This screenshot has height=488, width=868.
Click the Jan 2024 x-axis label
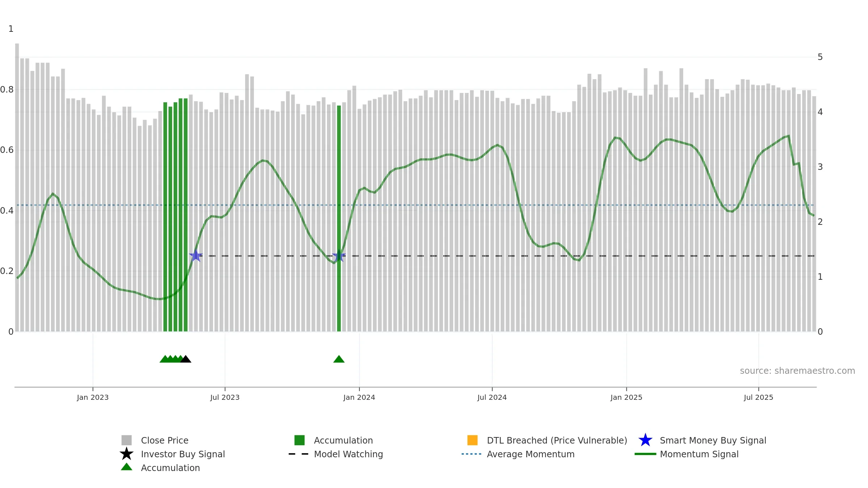pyautogui.click(x=359, y=397)
